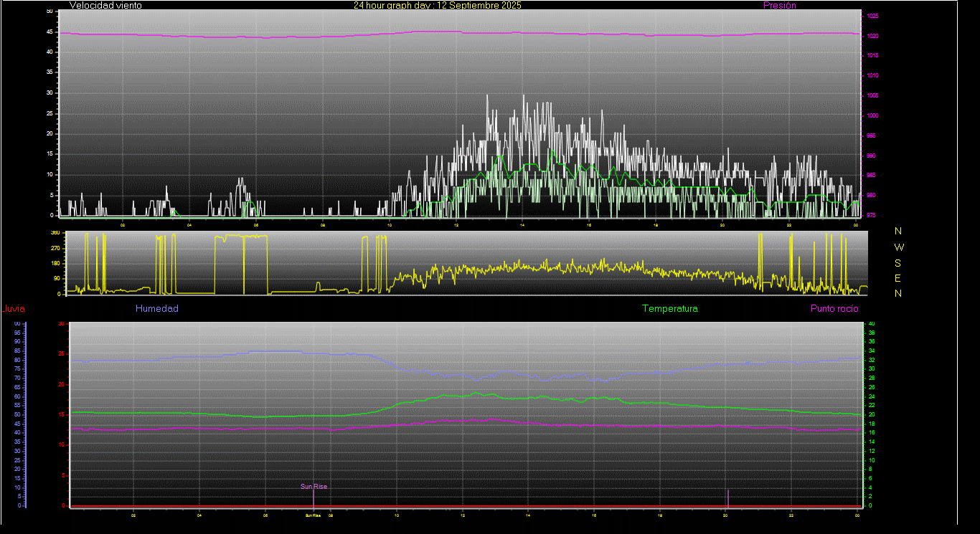Click the sunset marker line near hour 20
The image size is (980, 534).
coord(728,497)
